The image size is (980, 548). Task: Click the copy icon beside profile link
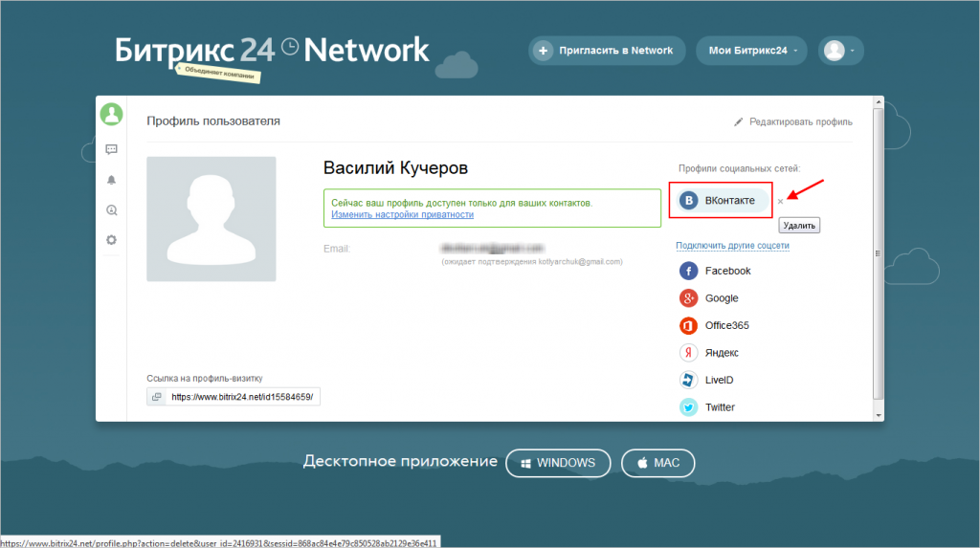point(156,397)
